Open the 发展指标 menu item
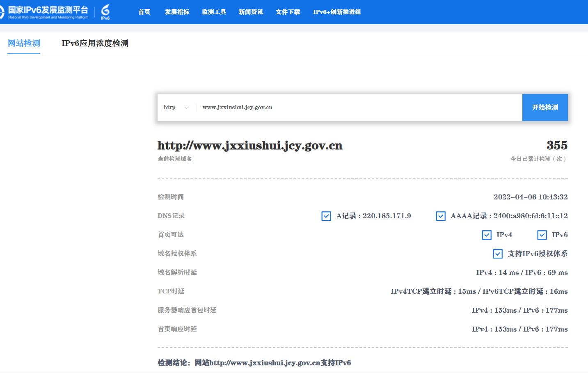Viewport: 588px width, 373px height. 177,12
